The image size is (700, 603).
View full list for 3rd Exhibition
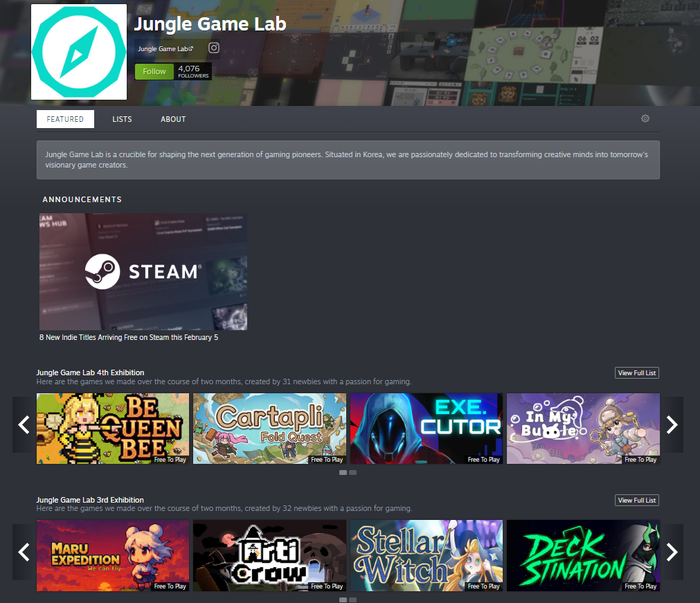pyautogui.click(x=636, y=501)
